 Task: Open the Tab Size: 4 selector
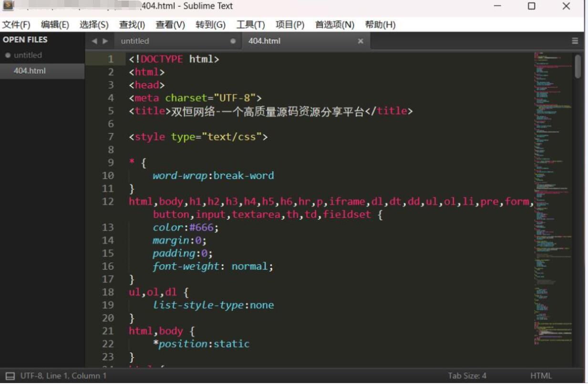(467, 376)
